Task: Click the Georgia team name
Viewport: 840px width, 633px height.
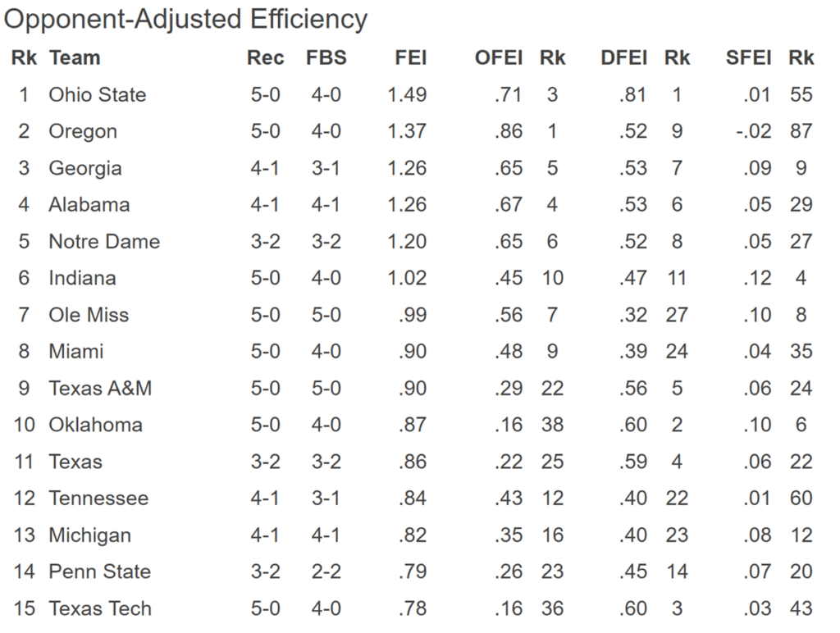Action: (x=85, y=168)
